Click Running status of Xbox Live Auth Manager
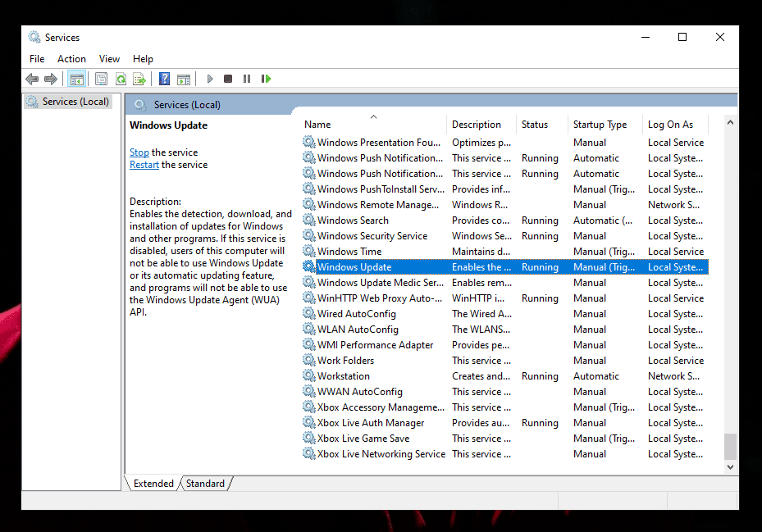 click(540, 423)
